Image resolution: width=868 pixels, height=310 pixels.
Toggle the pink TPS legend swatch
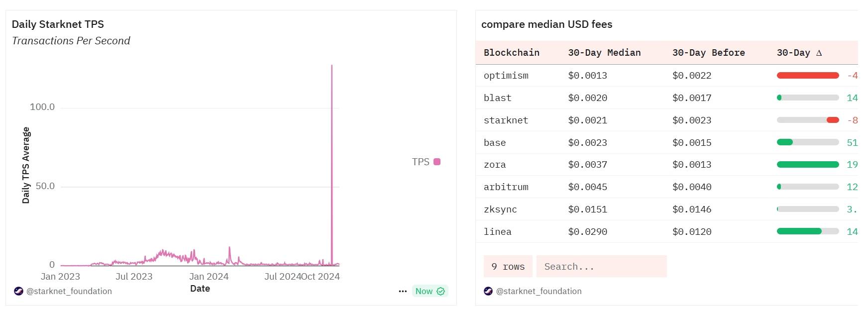pos(437,162)
